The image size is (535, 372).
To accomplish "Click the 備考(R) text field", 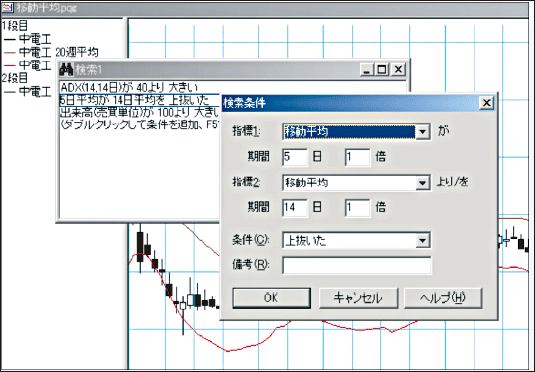I will [x=357, y=265].
